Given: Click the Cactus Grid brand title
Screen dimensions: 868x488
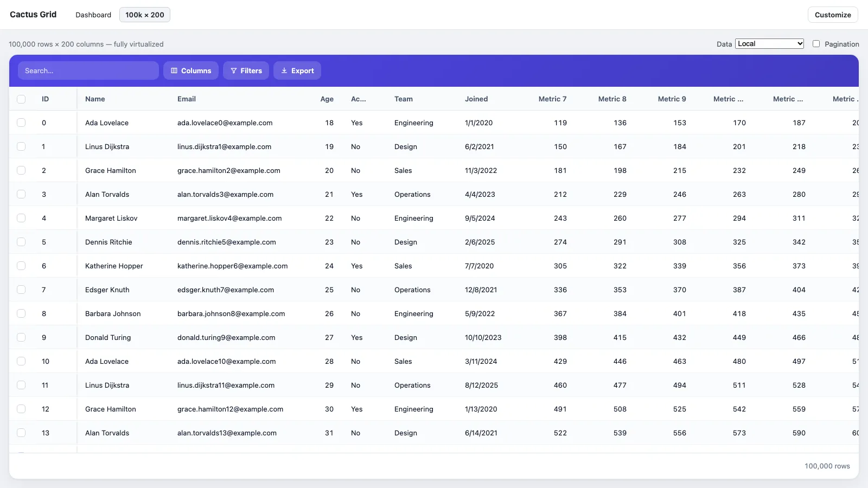Looking at the screenshot, I should [x=33, y=15].
